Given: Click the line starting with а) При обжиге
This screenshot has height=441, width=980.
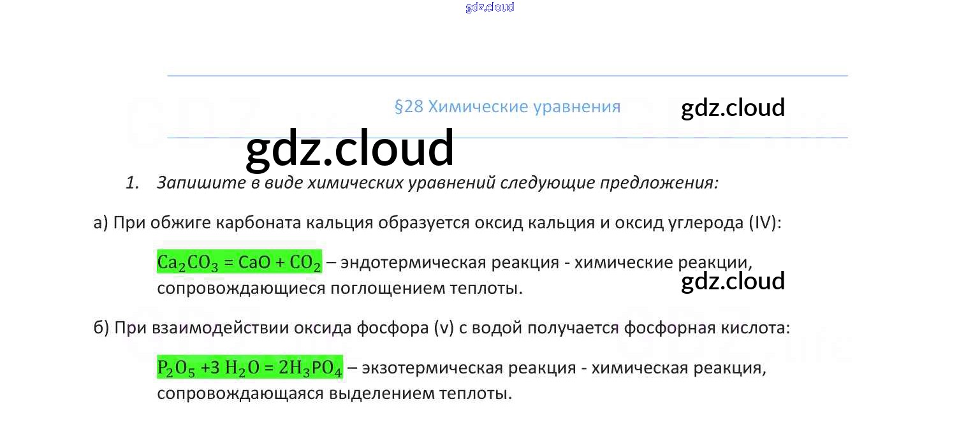Looking at the screenshot, I should tap(437, 223).
